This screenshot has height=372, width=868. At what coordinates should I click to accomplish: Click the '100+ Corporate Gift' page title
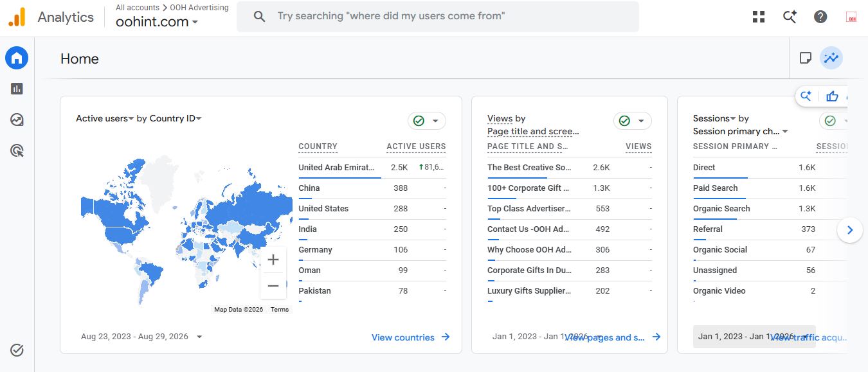click(x=529, y=188)
